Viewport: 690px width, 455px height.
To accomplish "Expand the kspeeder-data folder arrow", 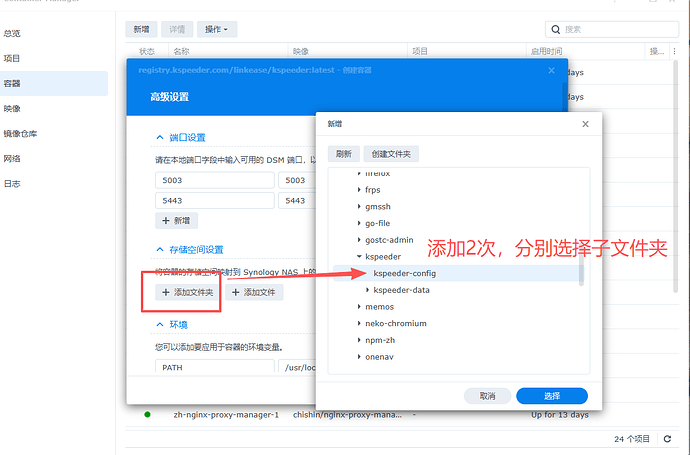I will (x=367, y=290).
